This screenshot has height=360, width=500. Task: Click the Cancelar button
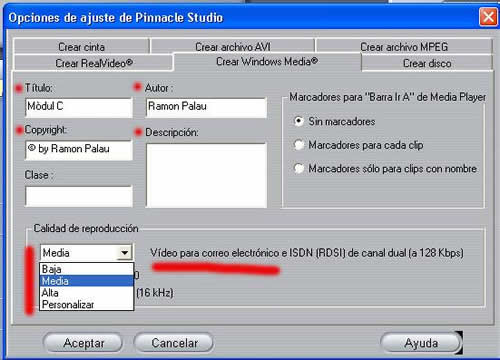(174, 343)
